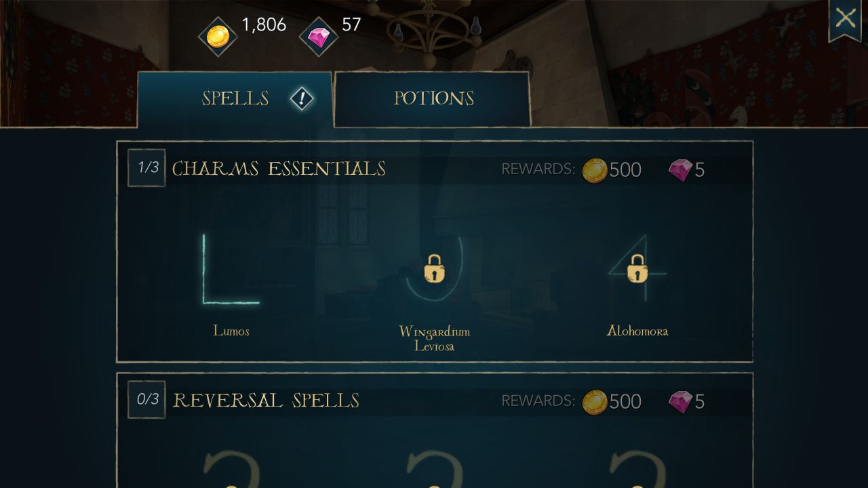Open the Charms Essentials section header

[x=279, y=168]
